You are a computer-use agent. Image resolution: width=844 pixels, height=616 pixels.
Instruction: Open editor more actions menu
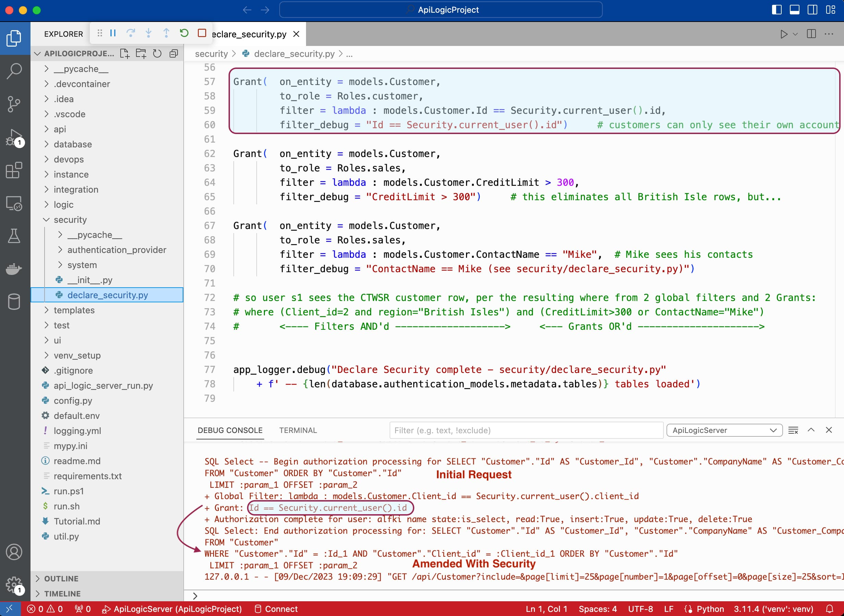pos(829,34)
